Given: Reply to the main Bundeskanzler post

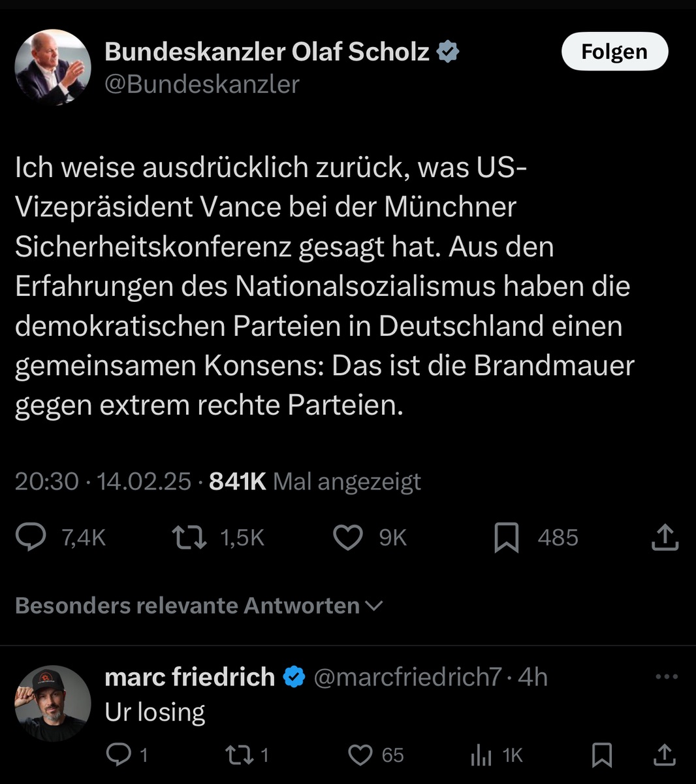Looking at the screenshot, I should (31, 537).
